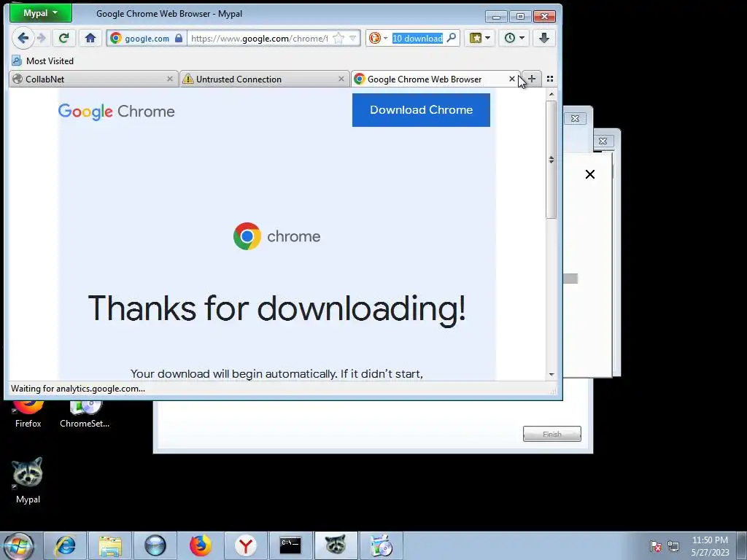747x560 pixels.
Task: Open a new tab with plus button
Action: (x=532, y=79)
